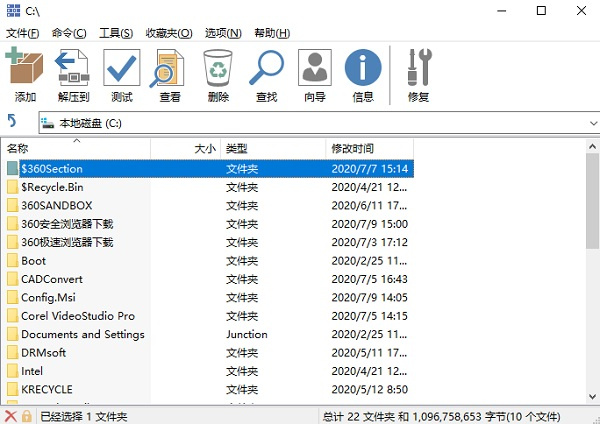Click the 360SANDBOX folder icon
This screenshot has height=424, width=600.
coord(12,205)
